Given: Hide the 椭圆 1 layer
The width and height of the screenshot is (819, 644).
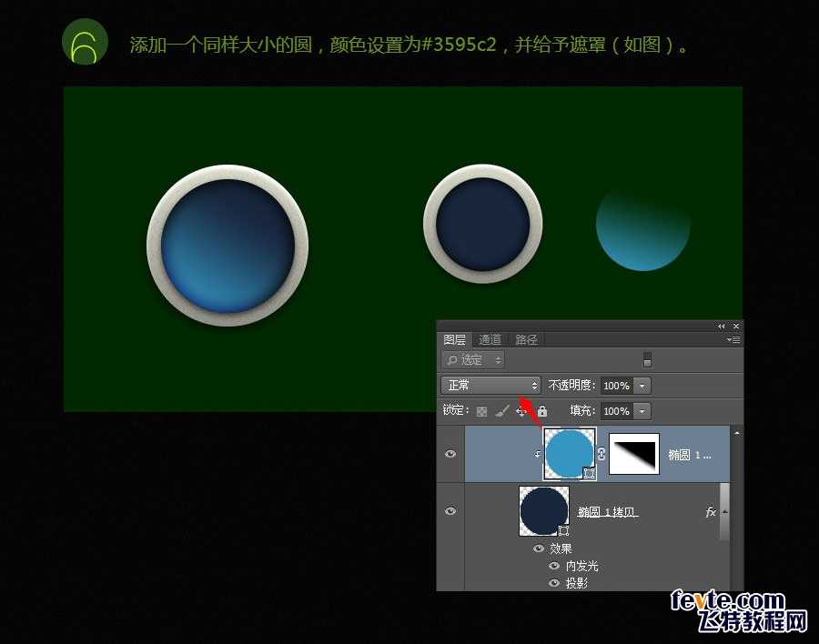Looking at the screenshot, I should point(450,453).
